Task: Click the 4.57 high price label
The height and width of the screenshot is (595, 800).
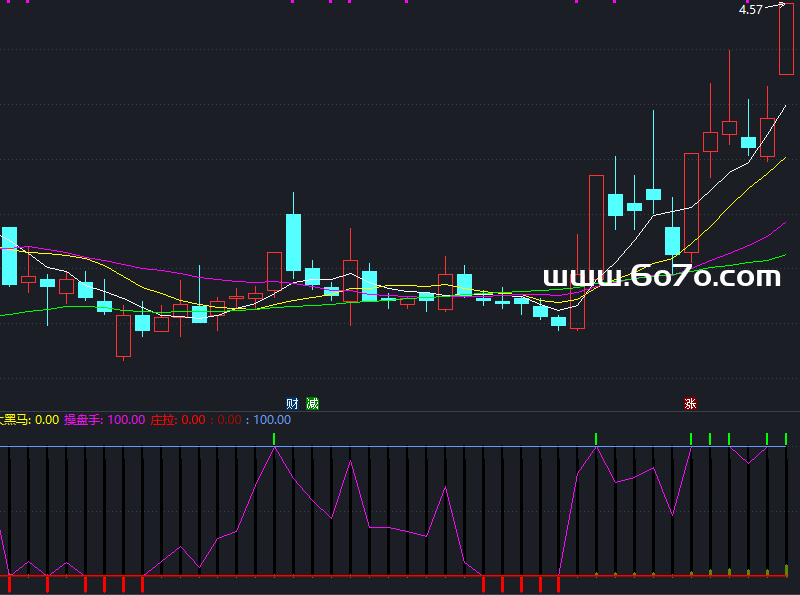Action: [x=750, y=10]
